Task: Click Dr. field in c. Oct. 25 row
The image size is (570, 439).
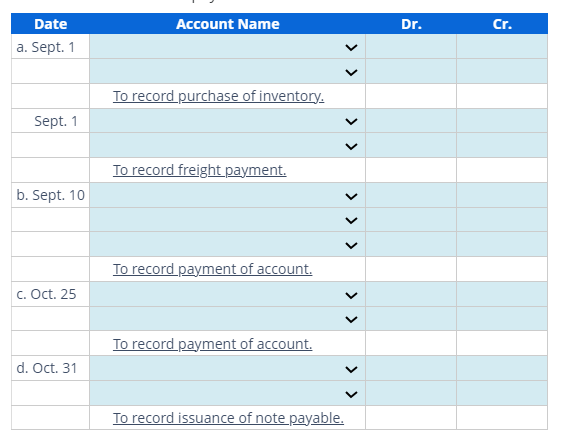Action: point(411,294)
